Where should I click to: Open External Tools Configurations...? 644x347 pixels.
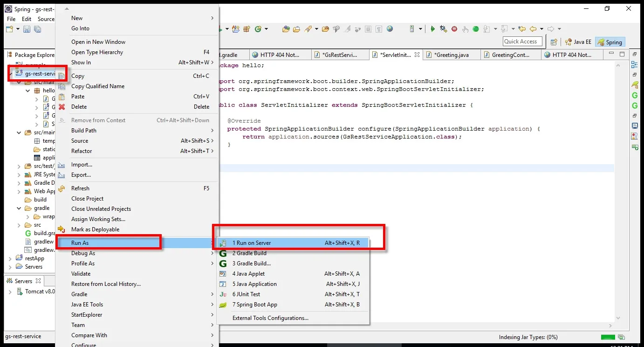click(x=293, y=318)
